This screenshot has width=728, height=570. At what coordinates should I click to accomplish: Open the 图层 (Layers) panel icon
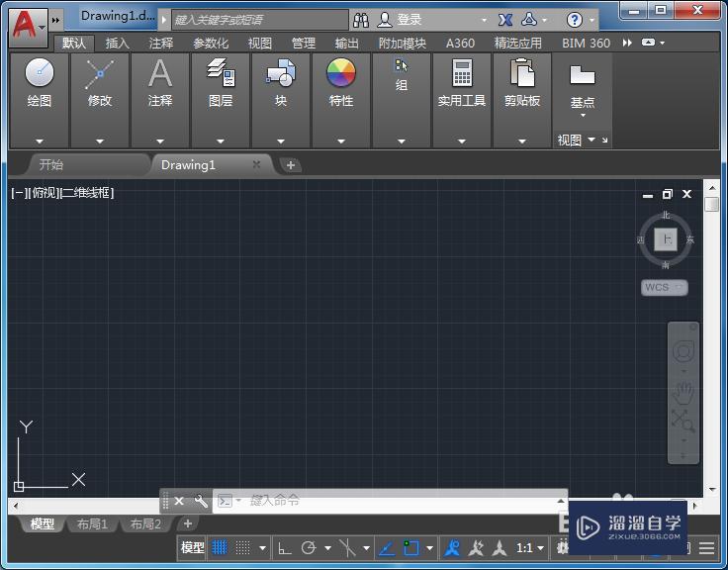tap(221, 74)
